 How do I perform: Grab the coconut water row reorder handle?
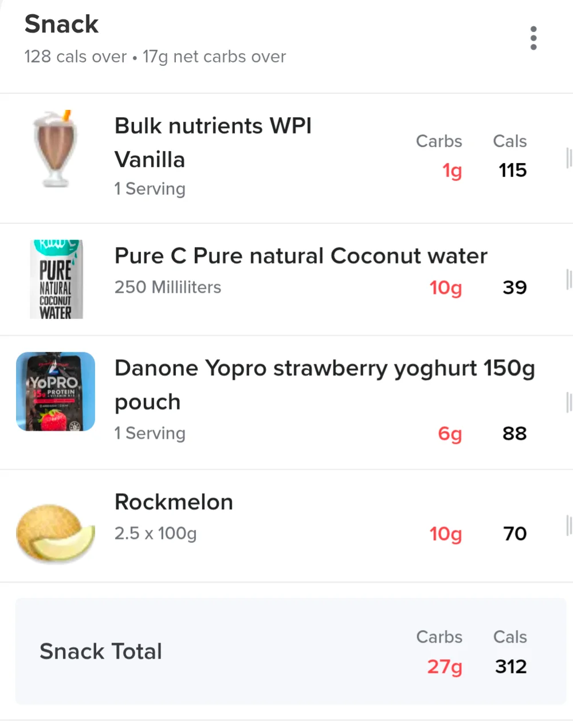pos(568,279)
